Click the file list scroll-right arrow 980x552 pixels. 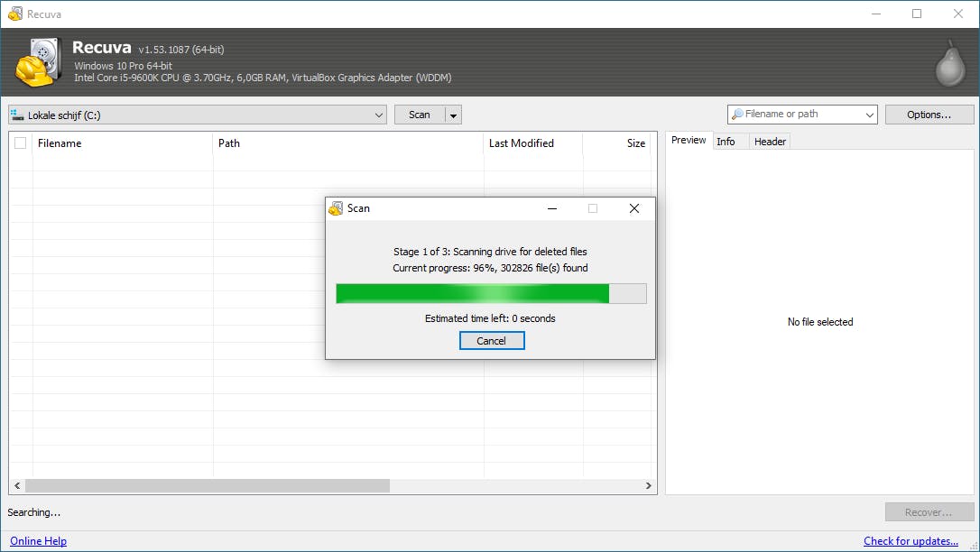pyautogui.click(x=648, y=485)
